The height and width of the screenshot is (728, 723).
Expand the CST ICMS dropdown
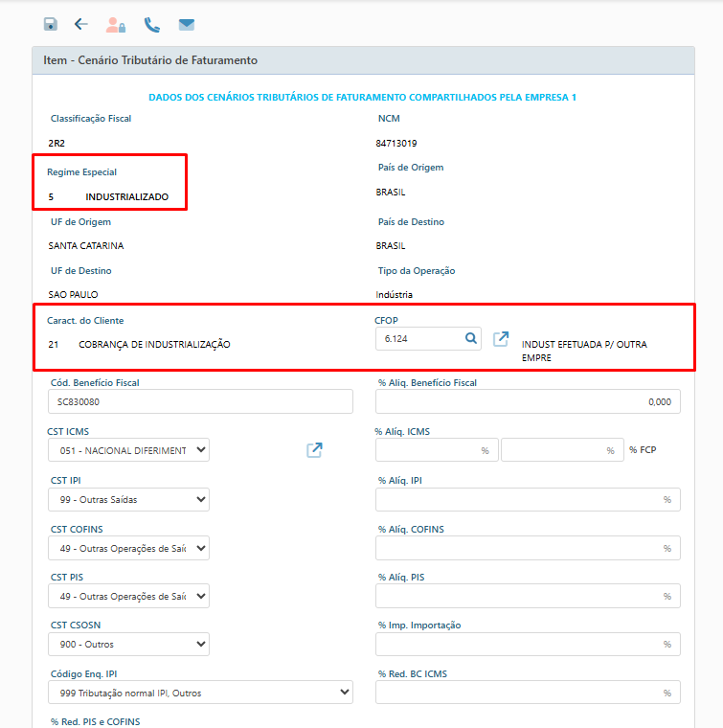click(x=128, y=450)
